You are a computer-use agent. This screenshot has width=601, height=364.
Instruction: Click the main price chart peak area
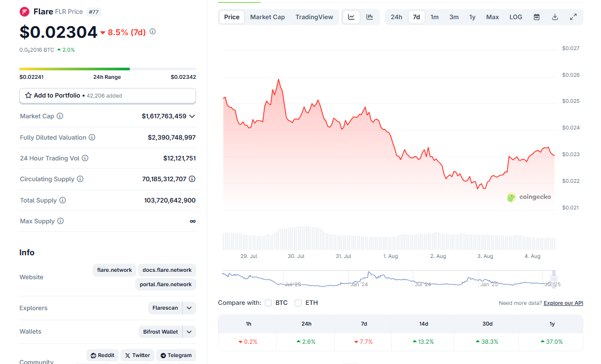[x=279, y=80]
